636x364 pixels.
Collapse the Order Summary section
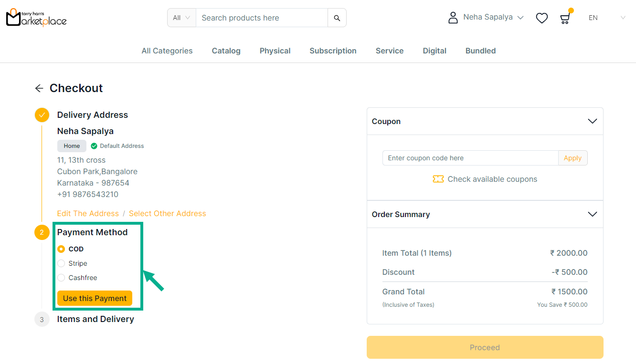tap(592, 214)
